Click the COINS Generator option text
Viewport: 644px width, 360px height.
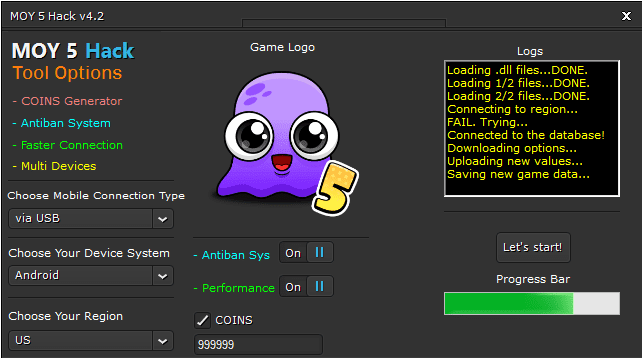point(67,101)
